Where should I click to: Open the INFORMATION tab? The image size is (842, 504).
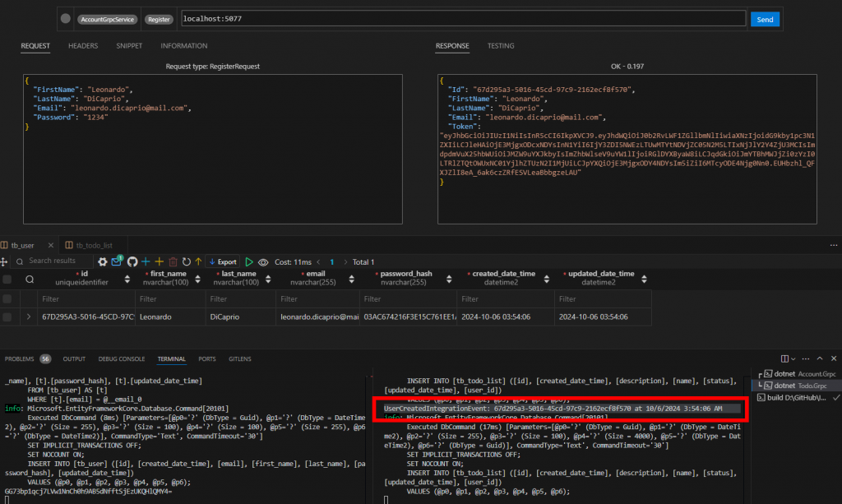[183, 46]
